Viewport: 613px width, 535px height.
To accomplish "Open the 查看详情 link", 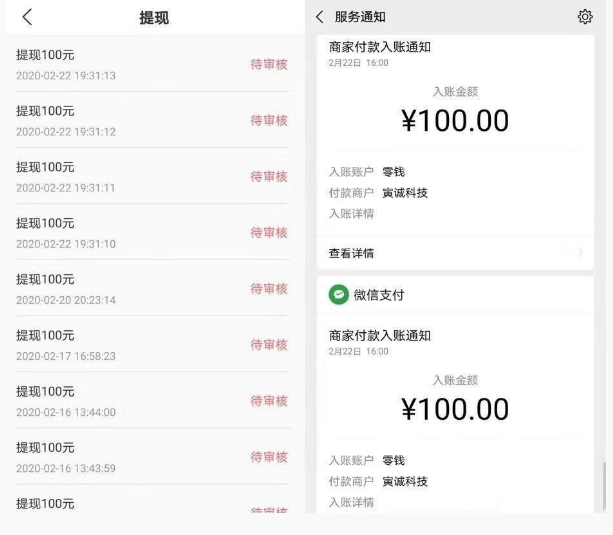I will click(x=352, y=254).
